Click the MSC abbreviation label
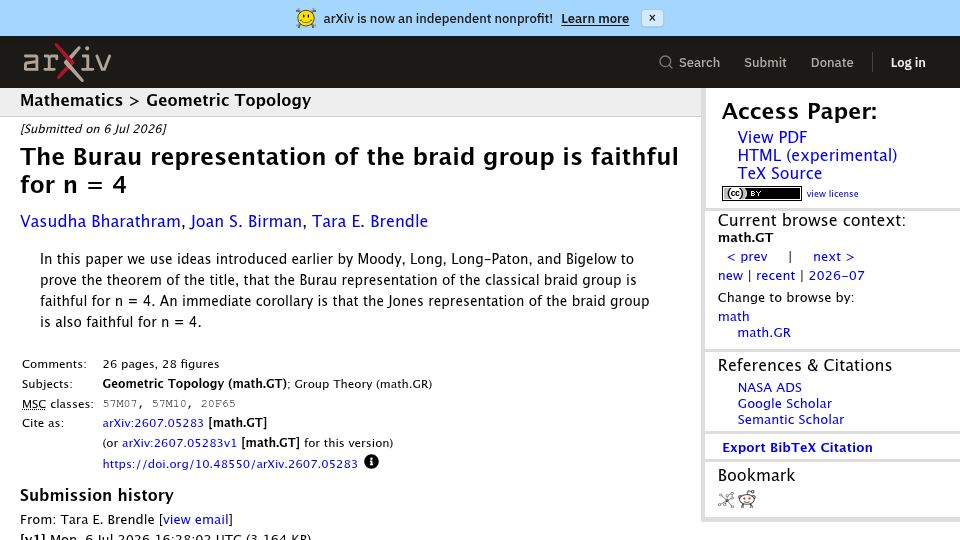The height and width of the screenshot is (540, 960). 34,404
